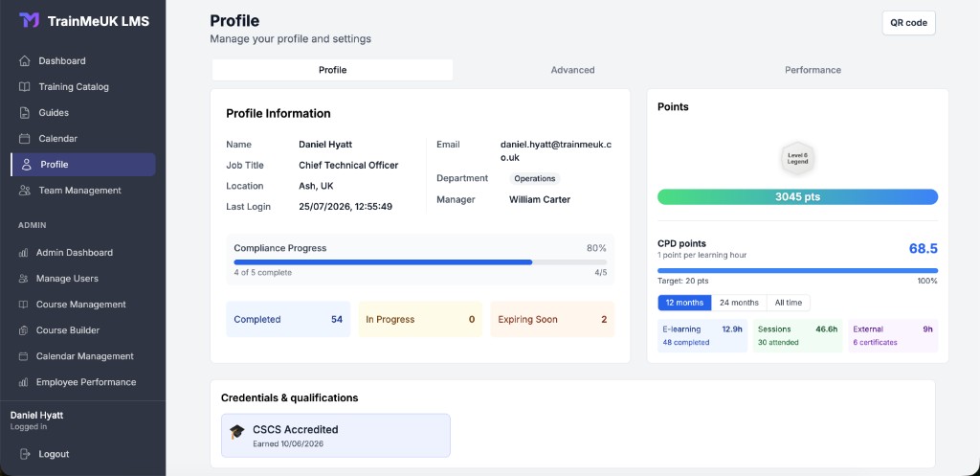Viewport: 980px width, 476px height.
Task: Go to Guides in sidebar
Action: [82, 113]
